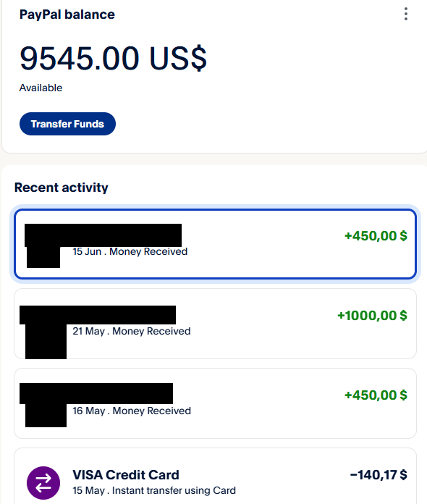Open the VISA Credit Card transaction

215,476
